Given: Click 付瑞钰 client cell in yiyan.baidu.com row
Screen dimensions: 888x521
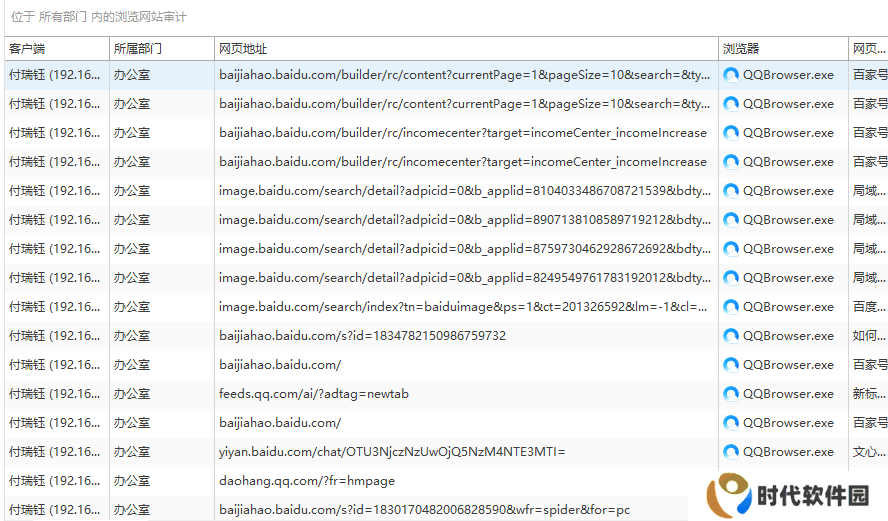Looking at the screenshot, I should (55, 452).
